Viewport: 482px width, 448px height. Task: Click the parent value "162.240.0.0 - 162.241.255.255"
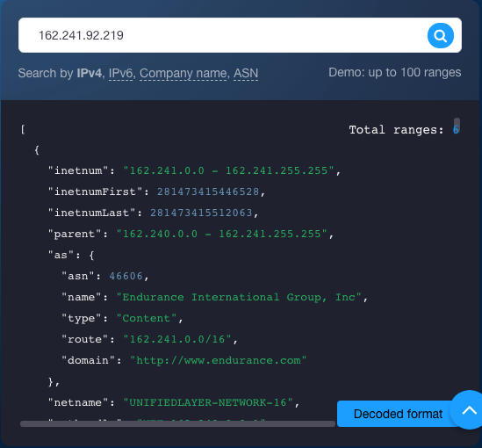(221, 234)
